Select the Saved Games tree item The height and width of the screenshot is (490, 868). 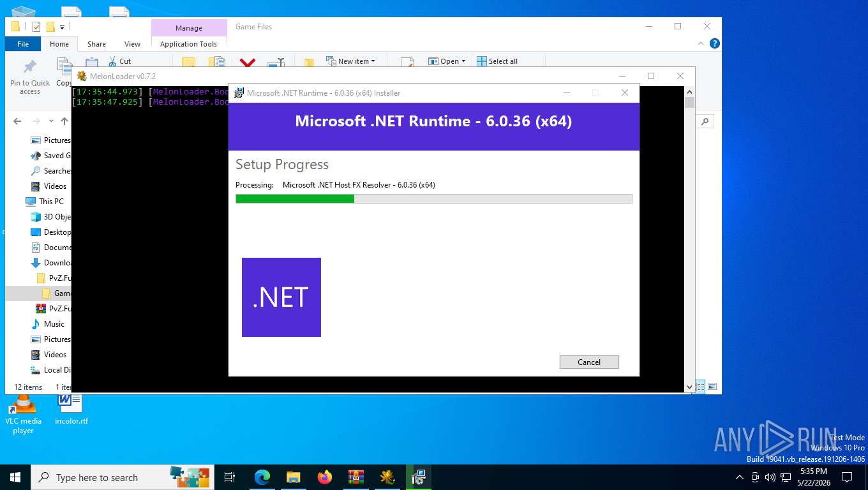(x=50, y=155)
